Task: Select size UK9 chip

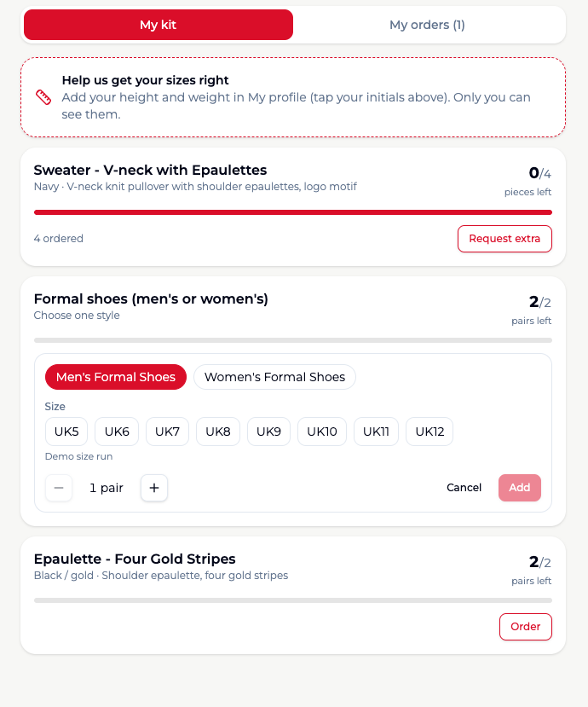Action: tap(268, 432)
